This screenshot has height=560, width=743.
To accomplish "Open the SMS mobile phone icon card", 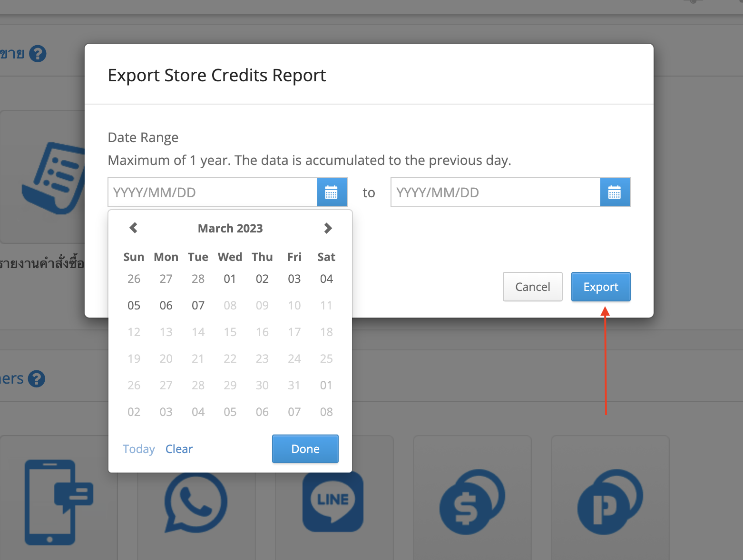I will pos(59,502).
